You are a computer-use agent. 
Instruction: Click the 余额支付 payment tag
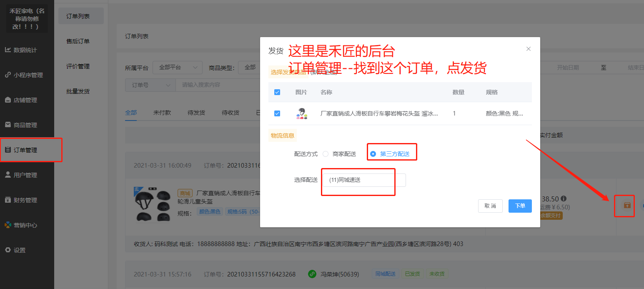pos(551,216)
